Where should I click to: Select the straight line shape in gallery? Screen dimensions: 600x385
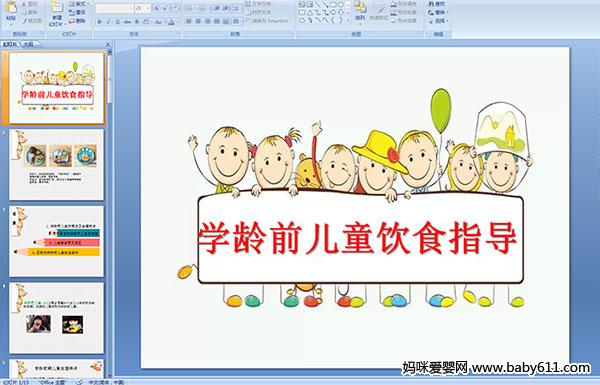tap(317, 5)
